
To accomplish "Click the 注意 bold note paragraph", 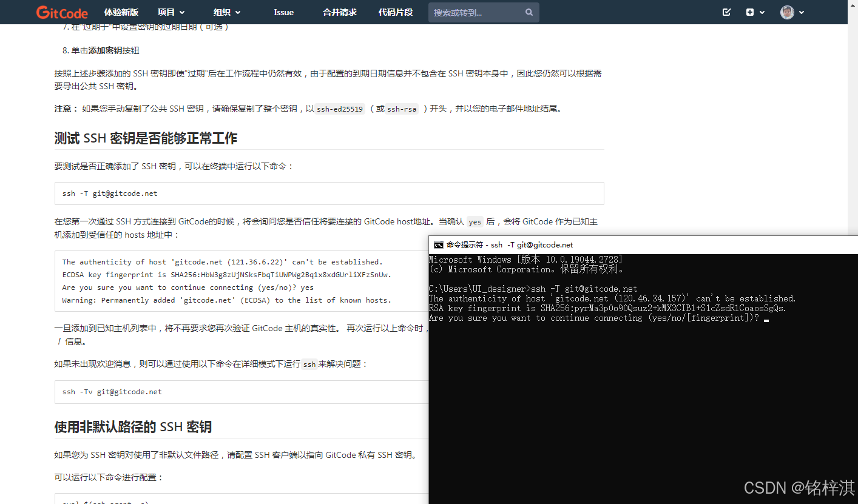I will (x=308, y=109).
